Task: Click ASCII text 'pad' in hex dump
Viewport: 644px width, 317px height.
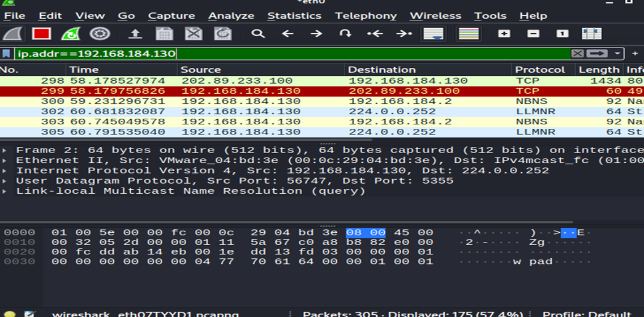Action: (540, 261)
